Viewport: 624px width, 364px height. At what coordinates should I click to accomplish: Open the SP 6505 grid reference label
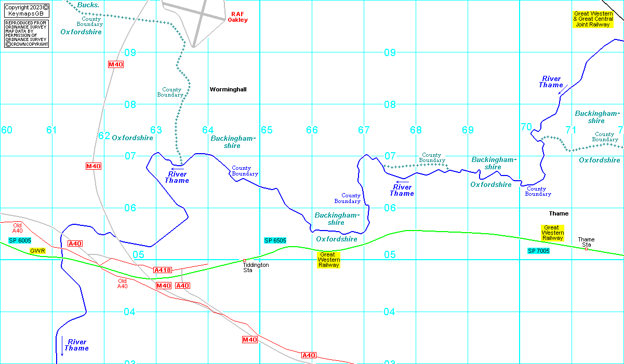coord(275,240)
